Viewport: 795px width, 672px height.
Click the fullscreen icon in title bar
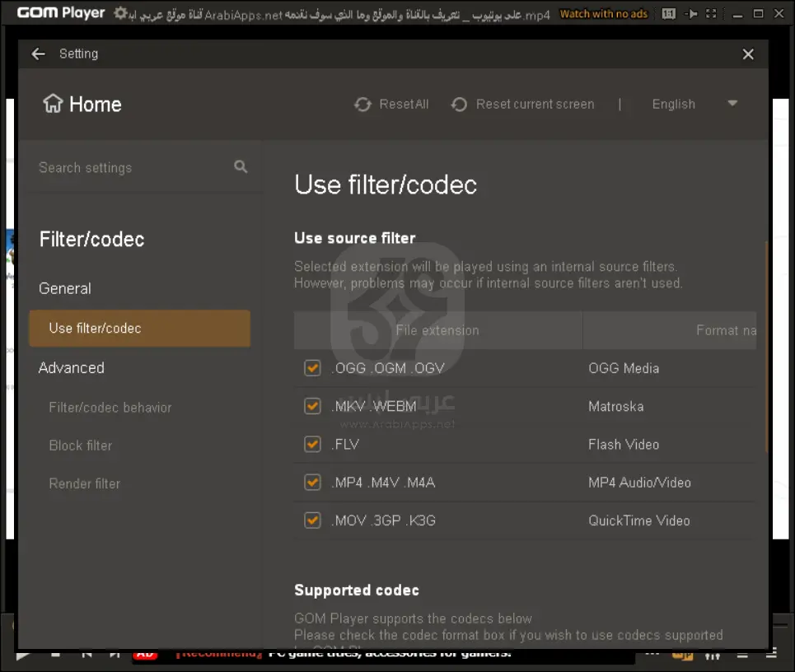click(711, 13)
